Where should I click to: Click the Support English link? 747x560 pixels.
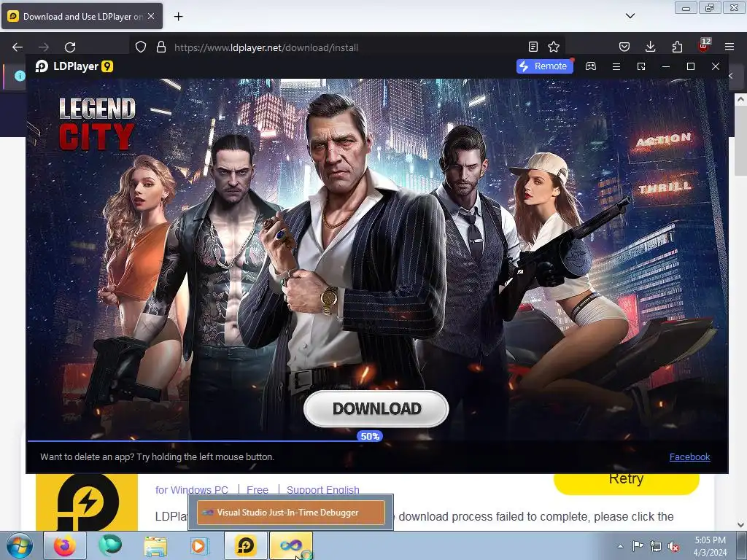(323, 490)
